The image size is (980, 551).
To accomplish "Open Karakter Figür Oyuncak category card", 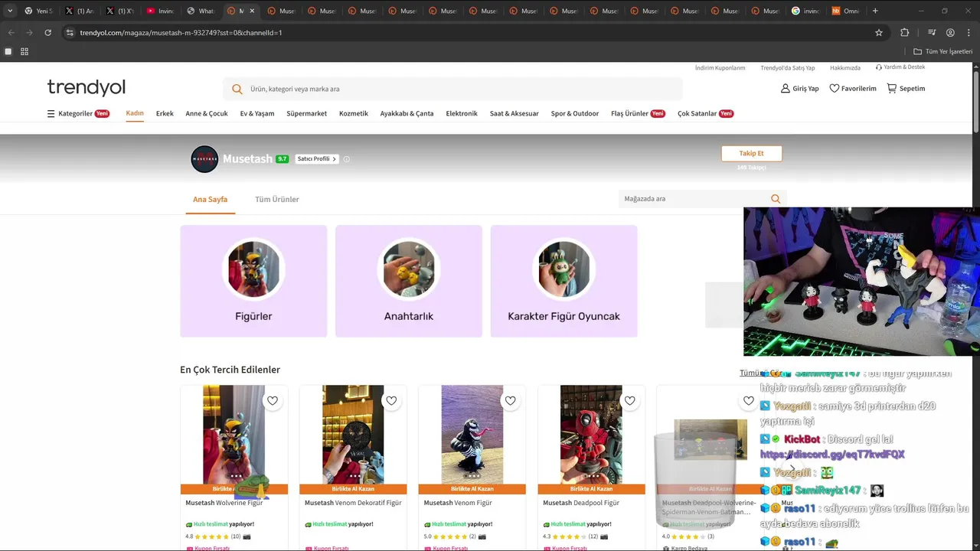I will (564, 281).
